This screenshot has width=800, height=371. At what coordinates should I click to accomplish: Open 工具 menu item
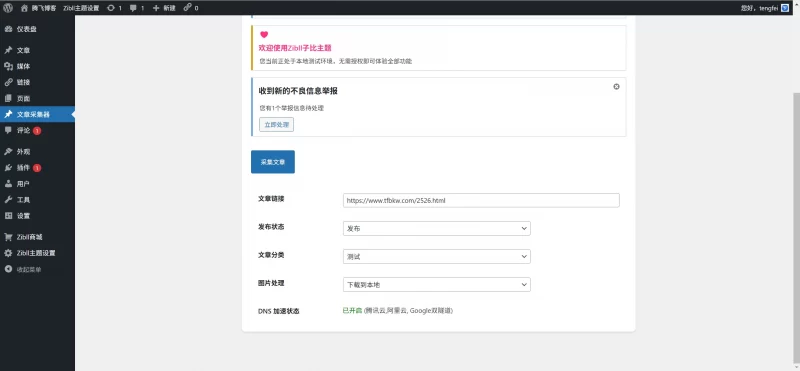point(37,200)
